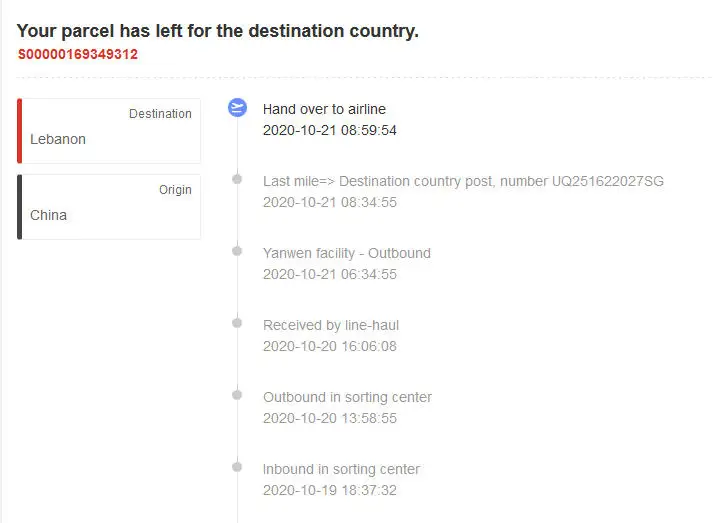Click the Outbound in sorting center text
The height and width of the screenshot is (523, 714).
pos(347,397)
